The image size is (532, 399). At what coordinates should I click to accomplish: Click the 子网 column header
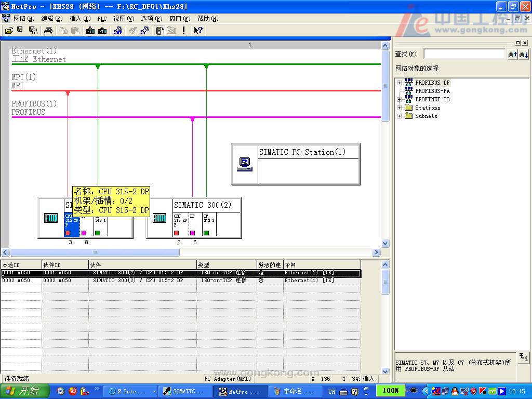(x=322, y=265)
